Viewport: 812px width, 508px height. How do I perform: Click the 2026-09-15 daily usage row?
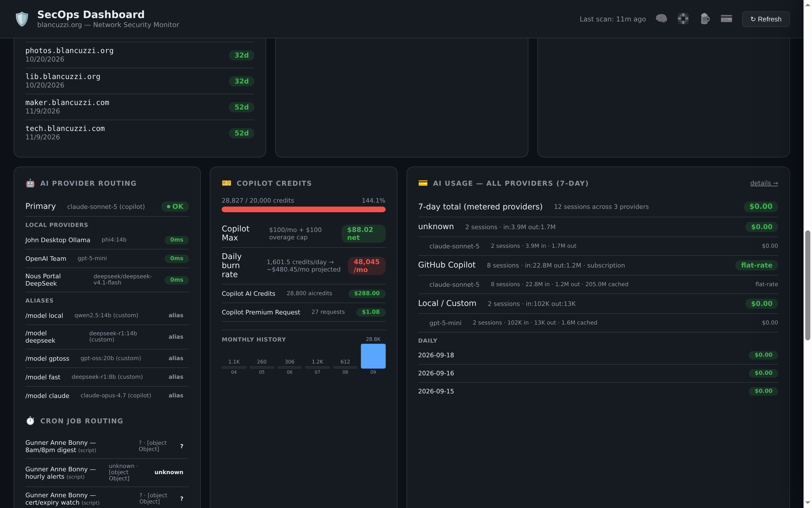pos(598,391)
